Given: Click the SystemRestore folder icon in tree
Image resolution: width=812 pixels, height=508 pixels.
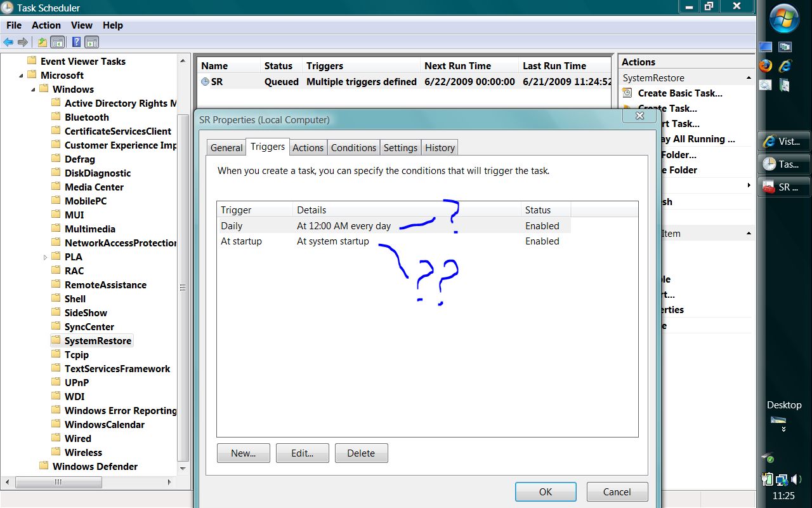Looking at the screenshot, I should pyautogui.click(x=56, y=340).
